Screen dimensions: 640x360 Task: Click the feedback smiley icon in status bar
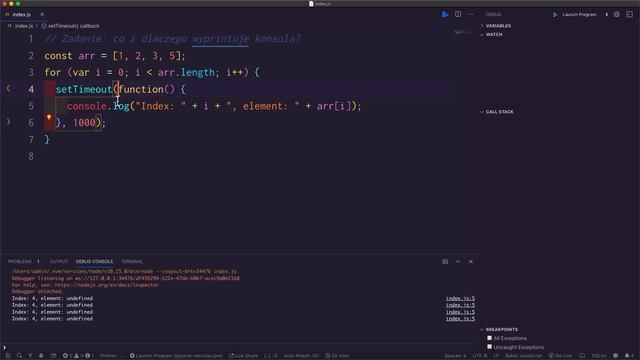(x=616, y=356)
